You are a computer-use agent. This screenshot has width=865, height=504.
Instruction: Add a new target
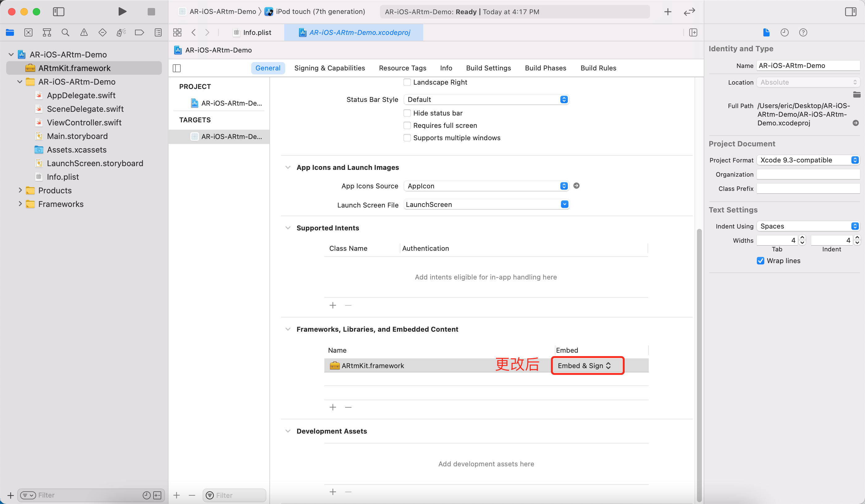pos(176,495)
